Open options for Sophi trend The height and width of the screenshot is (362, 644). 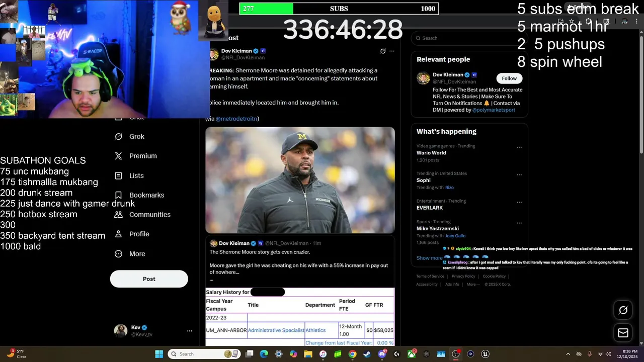click(519, 175)
